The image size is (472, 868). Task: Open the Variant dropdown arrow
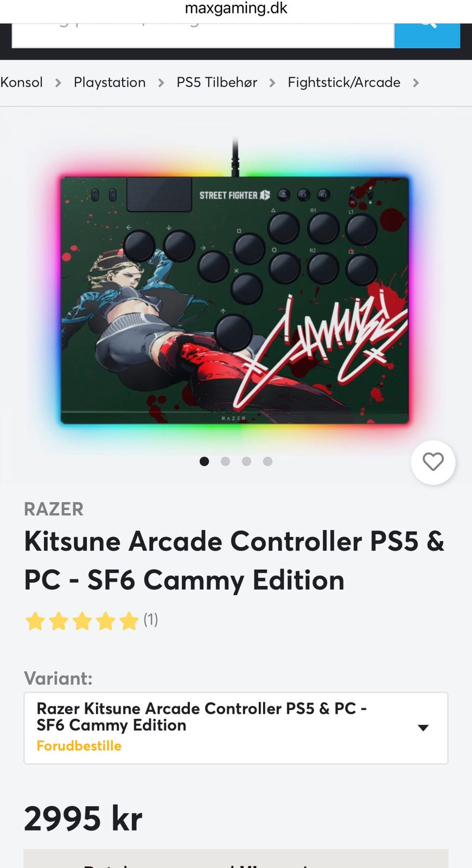point(423,727)
